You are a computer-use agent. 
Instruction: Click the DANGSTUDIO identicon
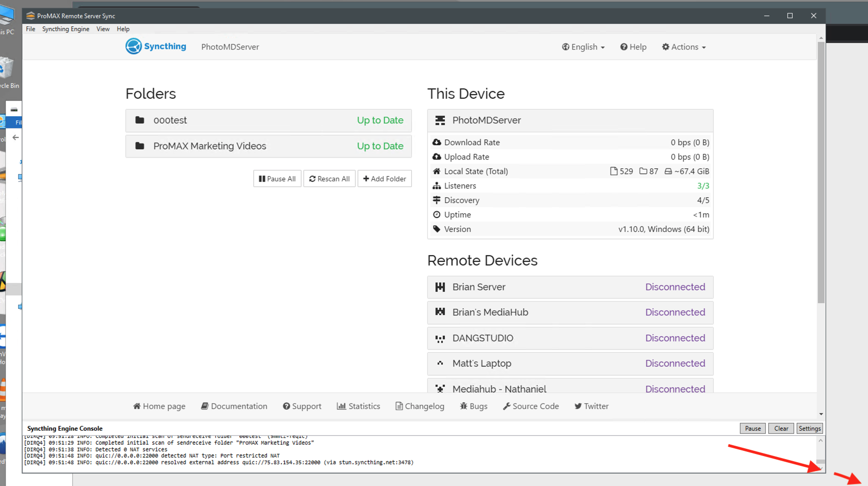[x=440, y=338]
